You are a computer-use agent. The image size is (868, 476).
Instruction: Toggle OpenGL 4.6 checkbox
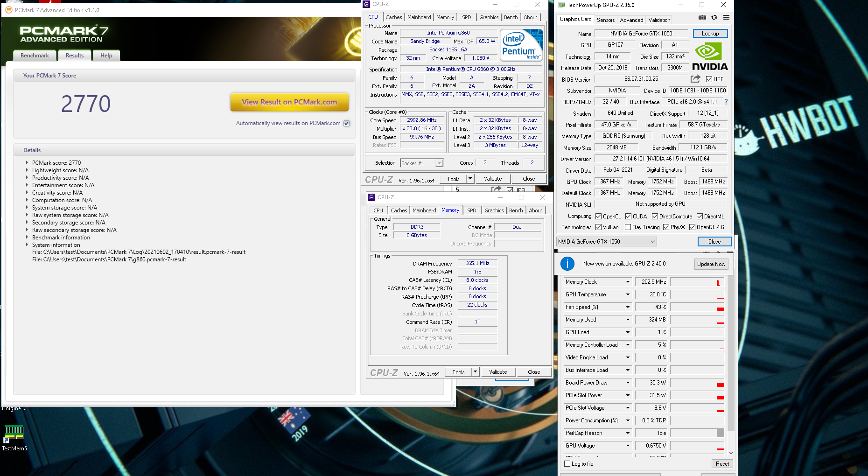pyautogui.click(x=692, y=227)
